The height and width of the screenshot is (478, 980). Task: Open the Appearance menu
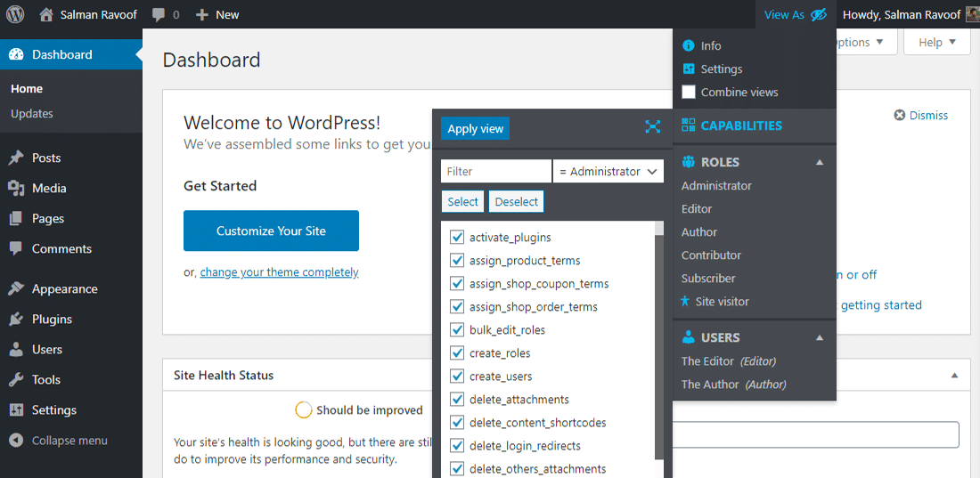pos(64,289)
